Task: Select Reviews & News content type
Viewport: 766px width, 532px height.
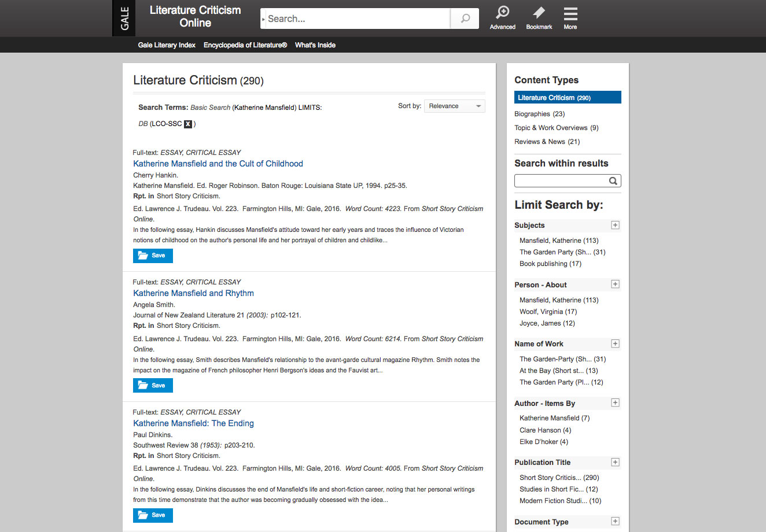Action: click(x=547, y=142)
